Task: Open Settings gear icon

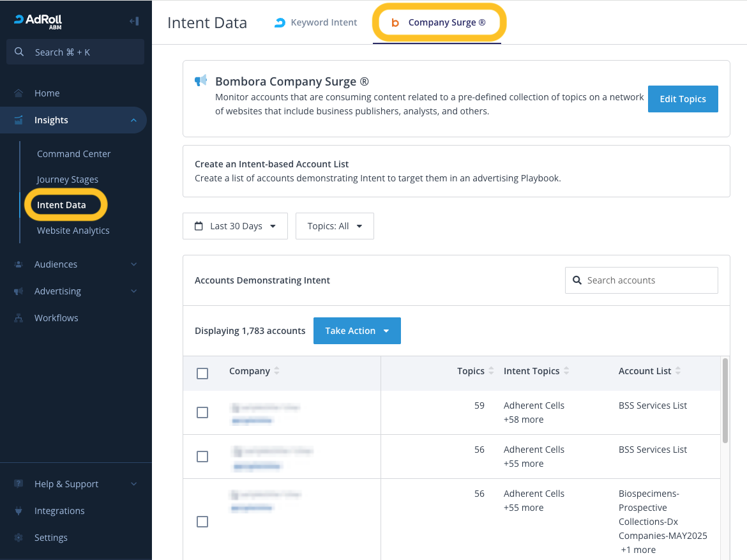Action: (19, 538)
